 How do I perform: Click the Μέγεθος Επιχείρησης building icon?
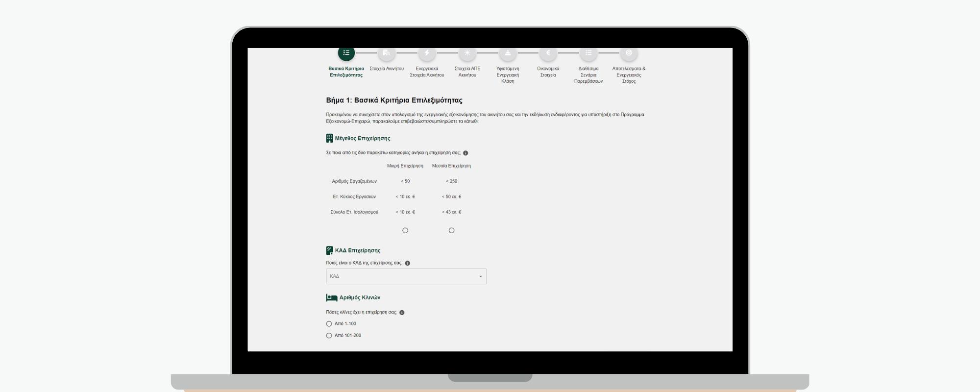pyautogui.click(x=329, y=138)
